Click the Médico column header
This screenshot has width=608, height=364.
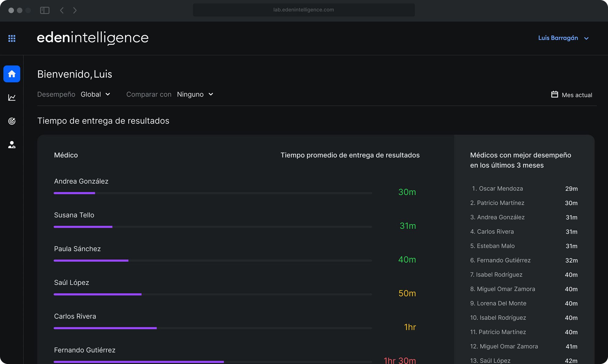(x=66, y=155)
